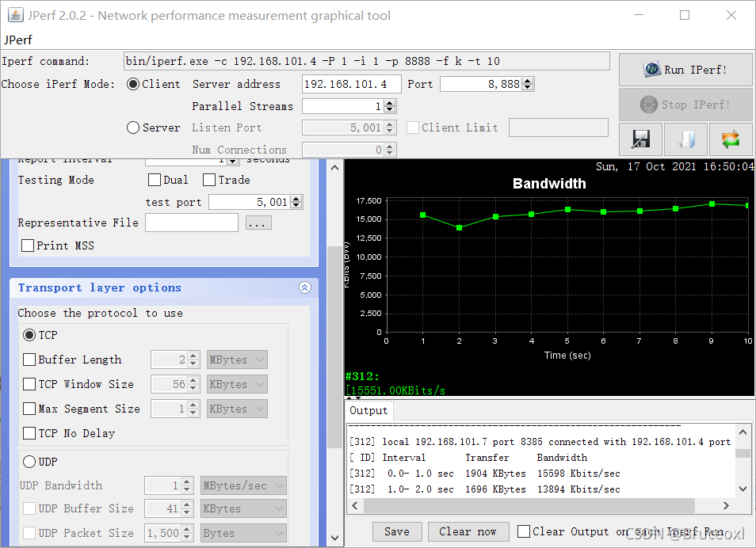This screenshot has height=548, width=756.
Task: Select UDP protocol radio button
Action: (29, 462)
